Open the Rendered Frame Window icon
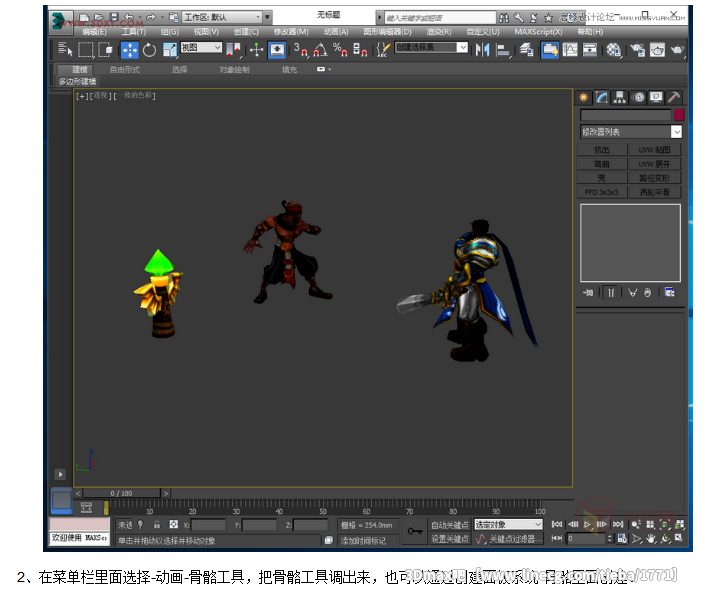The height and width of the screenshot is (594, 717). point(657,49)
